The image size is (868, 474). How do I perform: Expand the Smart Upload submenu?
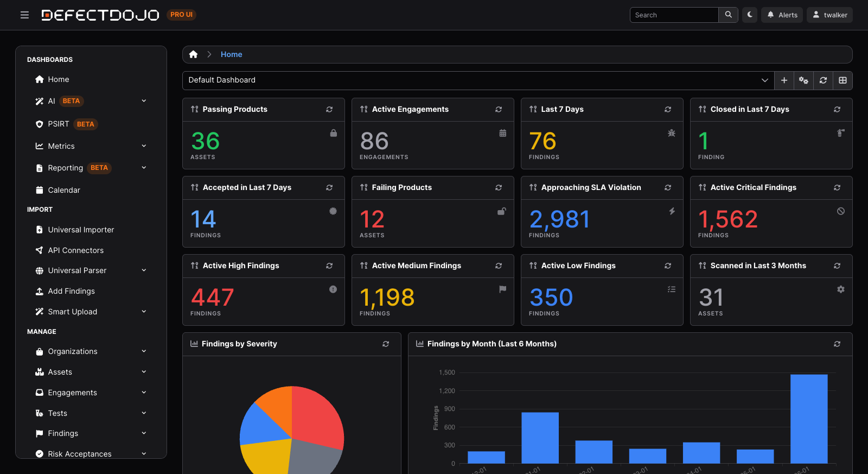coord(91,312)
